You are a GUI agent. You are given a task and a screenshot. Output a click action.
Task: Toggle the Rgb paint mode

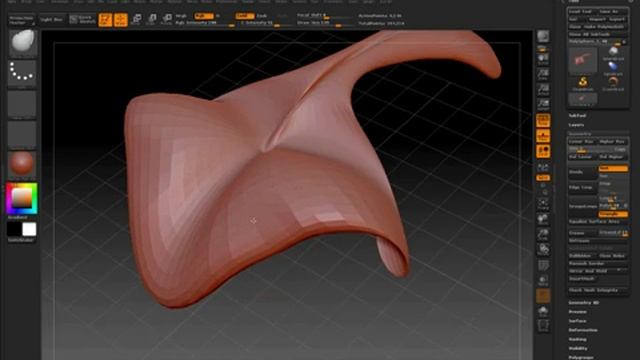click(x=203, y=16)
